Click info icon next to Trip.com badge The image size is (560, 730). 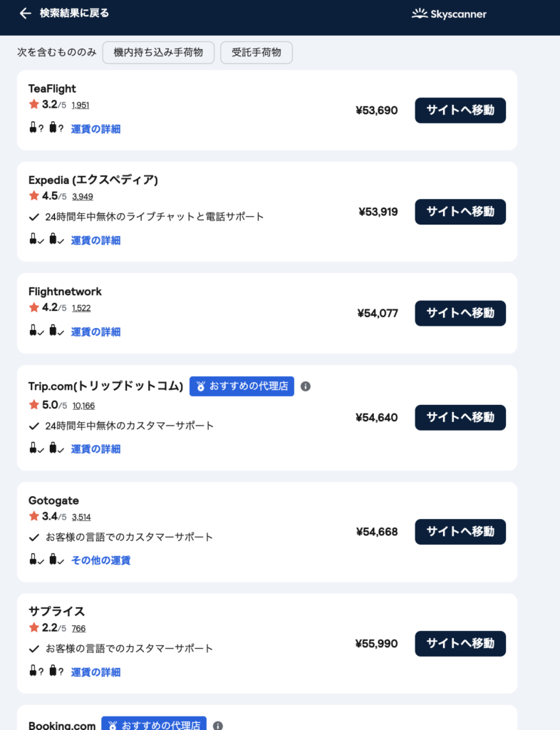pyautogui.click(x=306, y=386)
